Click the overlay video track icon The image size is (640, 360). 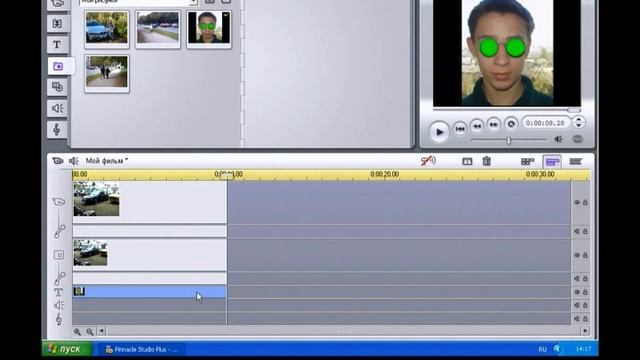tap(59, 255)
